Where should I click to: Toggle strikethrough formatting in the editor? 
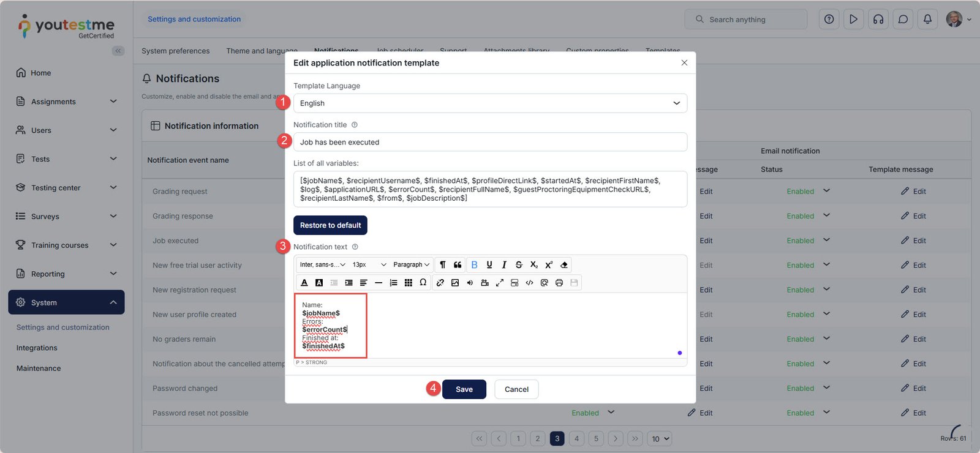click(519, 265)
